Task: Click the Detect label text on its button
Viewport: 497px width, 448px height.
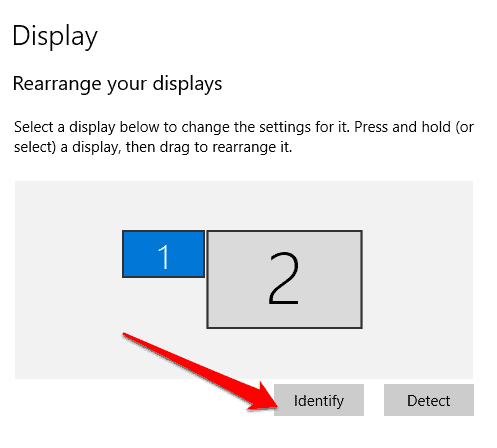Action: tap(429, 401)
